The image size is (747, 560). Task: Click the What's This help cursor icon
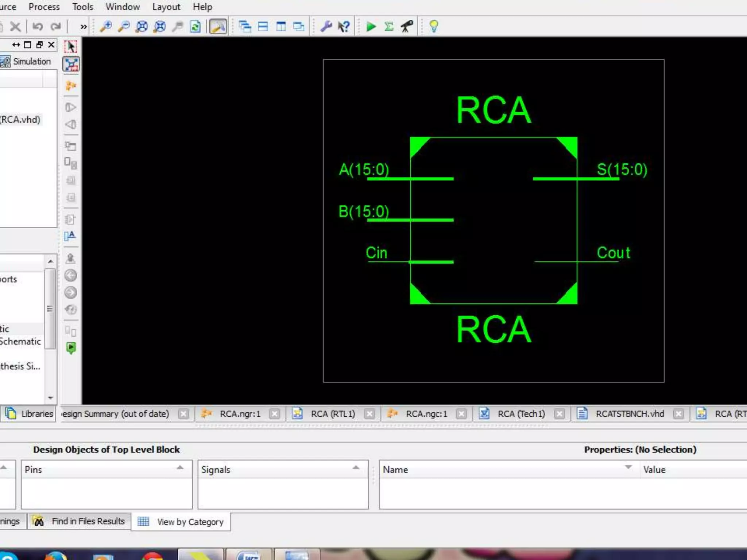[344, 26]
